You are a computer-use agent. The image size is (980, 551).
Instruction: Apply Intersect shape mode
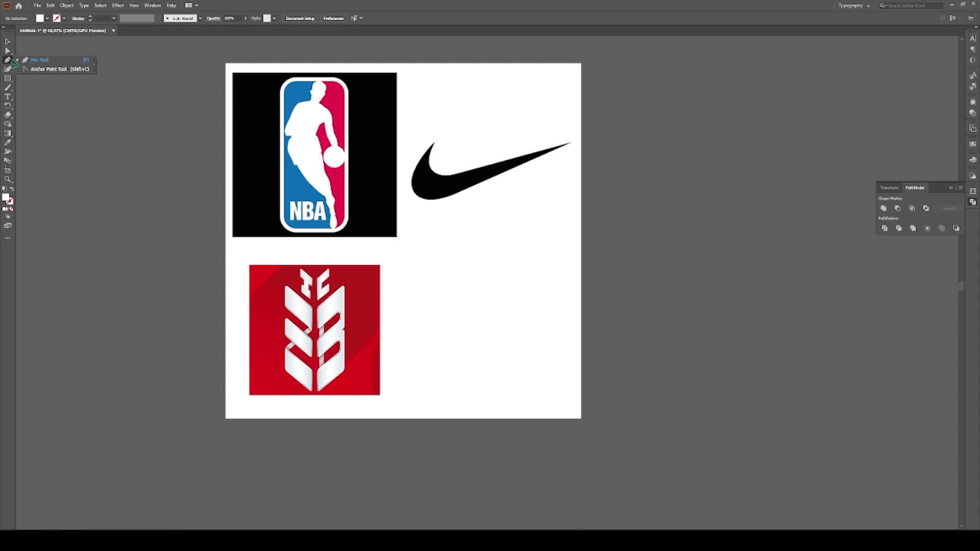[x=912, y=208]
